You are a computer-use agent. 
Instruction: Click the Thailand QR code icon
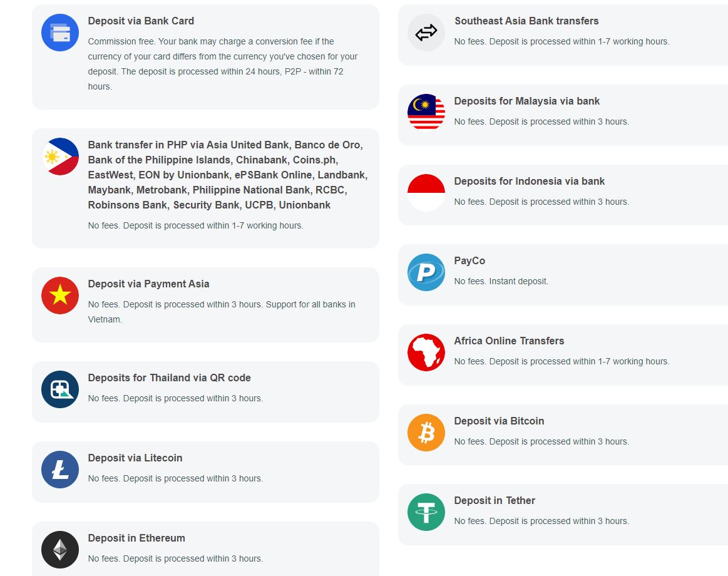point(60,389)
